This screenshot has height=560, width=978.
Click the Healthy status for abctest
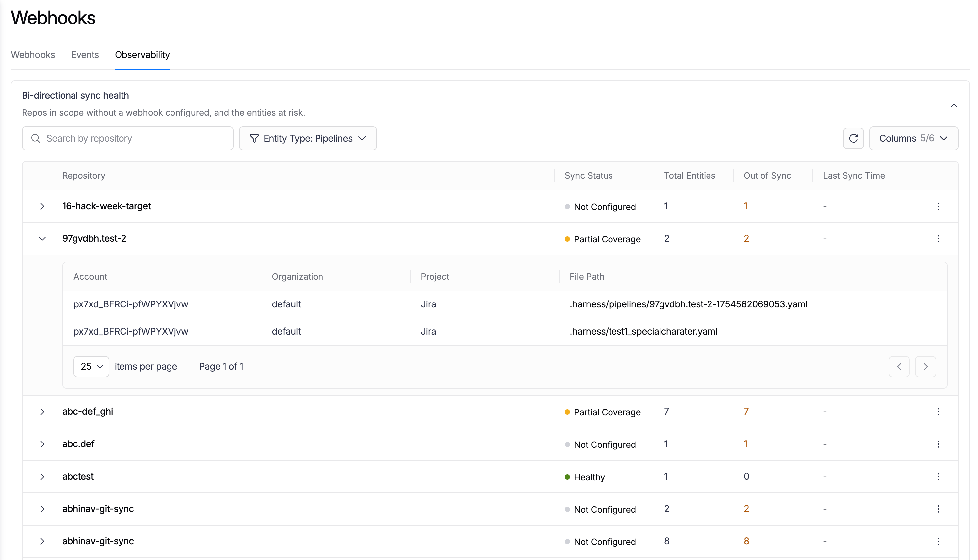point(585,477)
